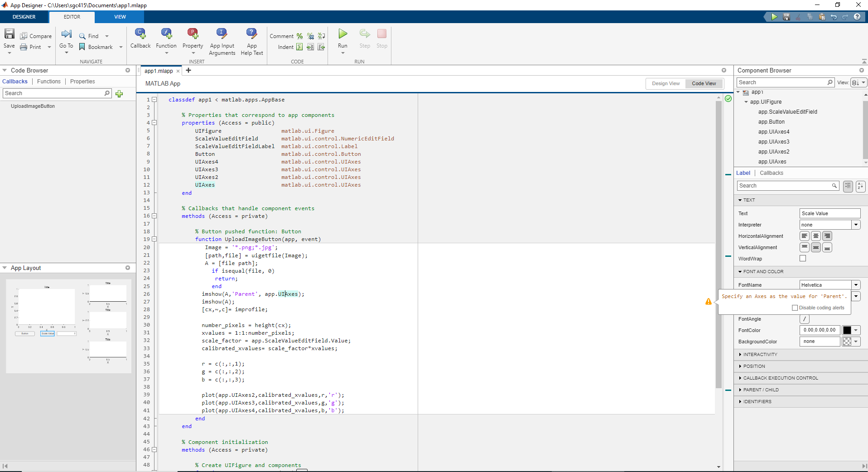This screenshot has height=472, width=868.
Task: Open the FontName dropdown
Action: point(856,285)
